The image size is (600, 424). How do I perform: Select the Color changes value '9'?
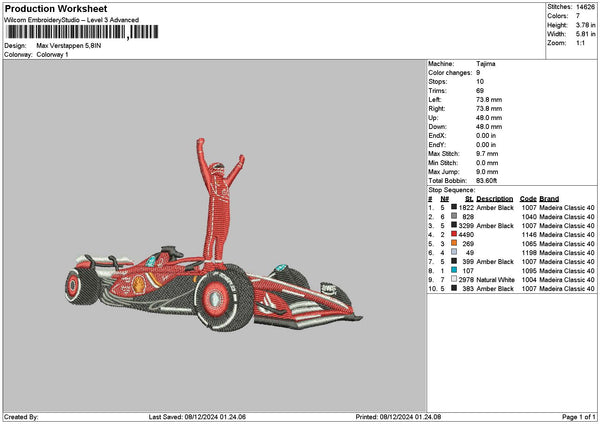(x=478, y=73)
